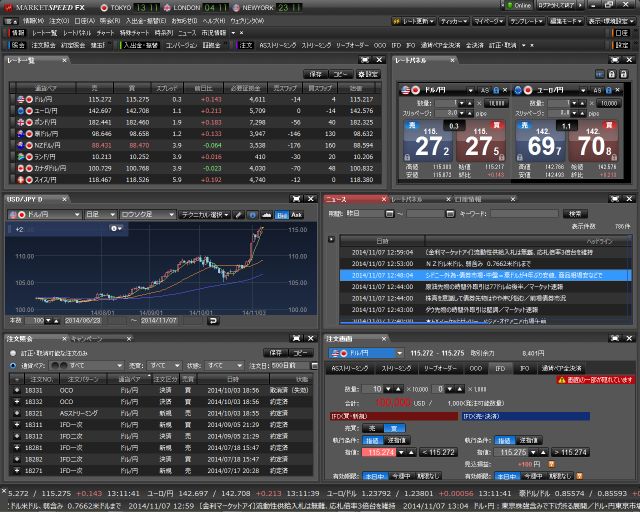Viewport: 640px width, 512px height.
Task: Click the lock icon on the ドル/円 rate tile header
Action: coord(496,90)
